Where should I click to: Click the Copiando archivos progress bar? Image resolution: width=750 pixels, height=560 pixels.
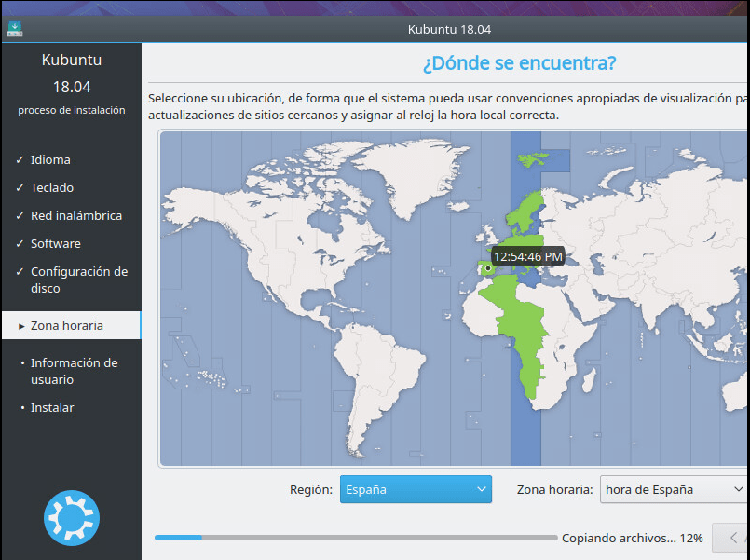click(x=354, y=538)
